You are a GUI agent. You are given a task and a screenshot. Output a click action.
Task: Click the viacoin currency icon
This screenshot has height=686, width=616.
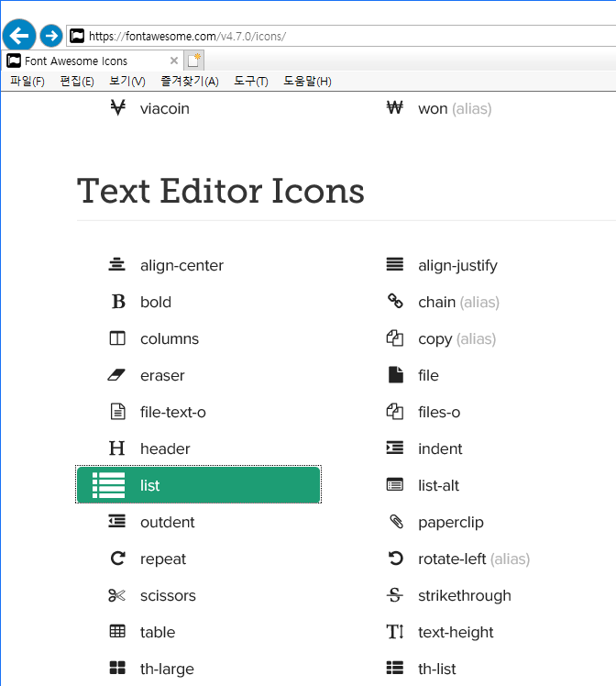[x=117, y=107]
